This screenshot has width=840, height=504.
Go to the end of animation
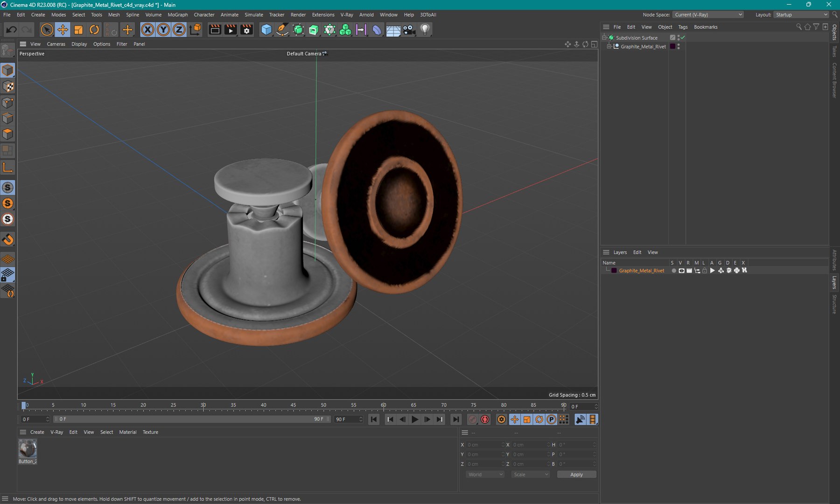456,420
